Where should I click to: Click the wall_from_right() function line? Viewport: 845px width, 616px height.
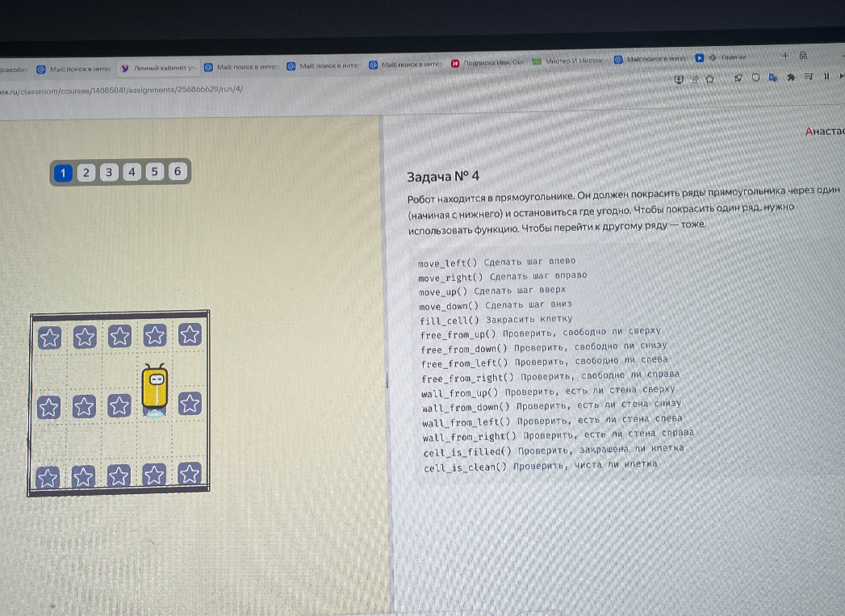click(558, 435)
